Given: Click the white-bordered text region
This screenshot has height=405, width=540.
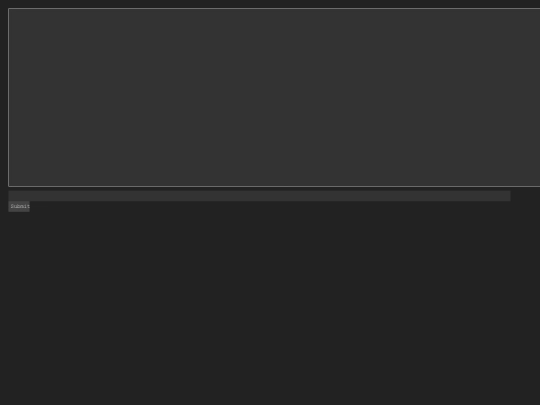Looking at the screenshot, I should (x=274, y=97).
